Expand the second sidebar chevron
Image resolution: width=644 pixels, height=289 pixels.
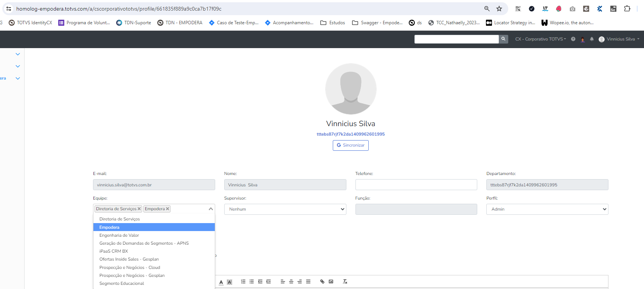18,66
